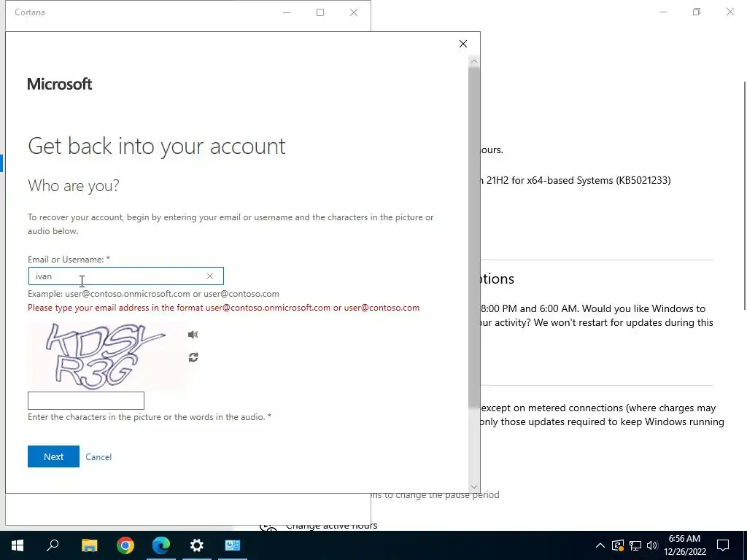
Task: Click the Windows Security tray icon
Action: (618, 545)
